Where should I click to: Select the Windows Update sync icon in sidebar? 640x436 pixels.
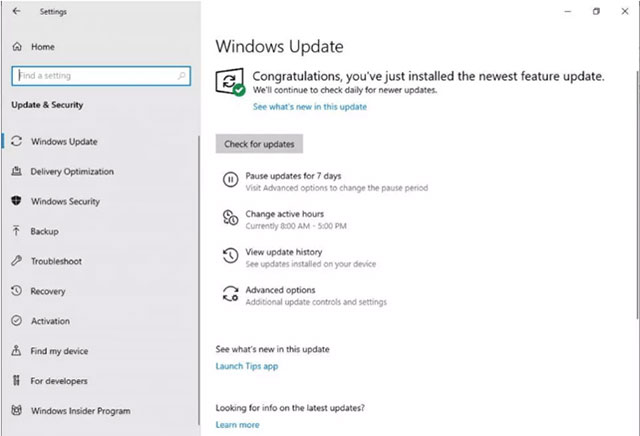pos(16,141)
